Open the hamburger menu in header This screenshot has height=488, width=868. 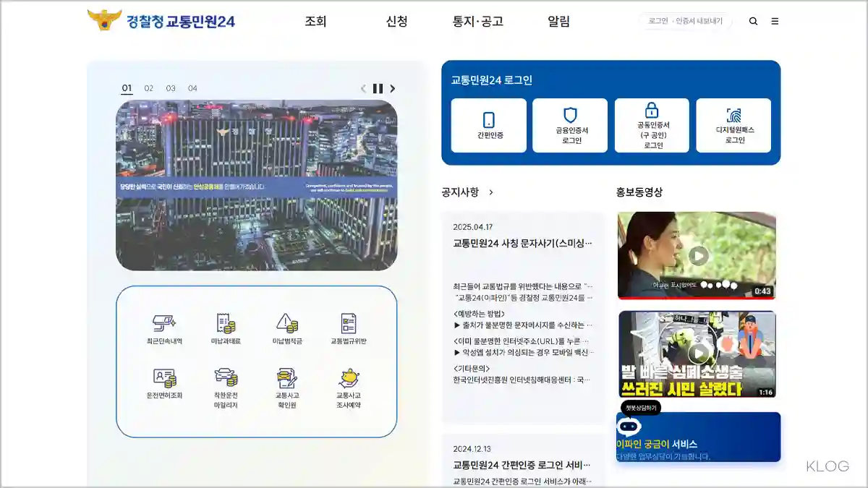coord(775,22)
